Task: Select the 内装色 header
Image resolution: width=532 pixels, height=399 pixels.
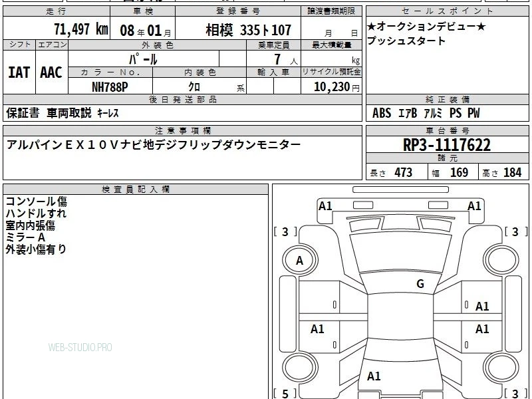Action: point(199,72)
